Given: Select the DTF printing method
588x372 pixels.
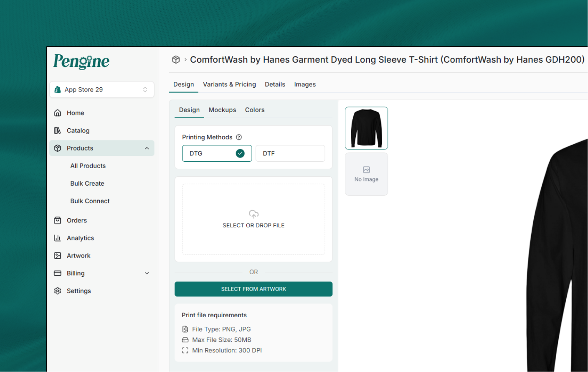Looking at the screenshot, I should coord(290,153).
